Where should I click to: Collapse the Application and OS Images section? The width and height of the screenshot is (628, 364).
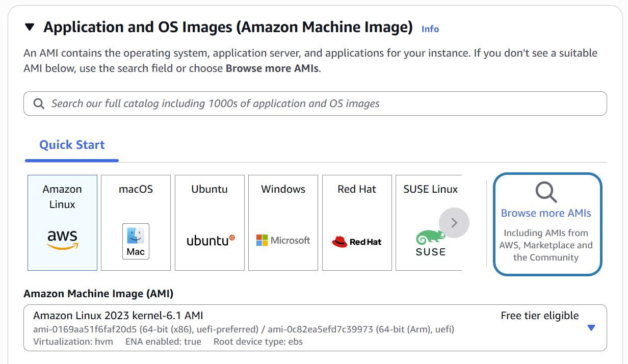click(30, 27)
